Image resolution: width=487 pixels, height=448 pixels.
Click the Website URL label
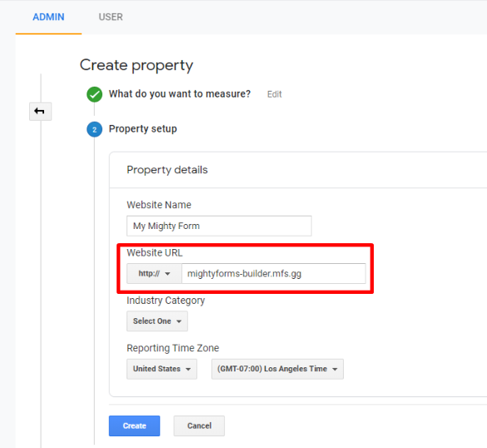click(x=155, y=252)
